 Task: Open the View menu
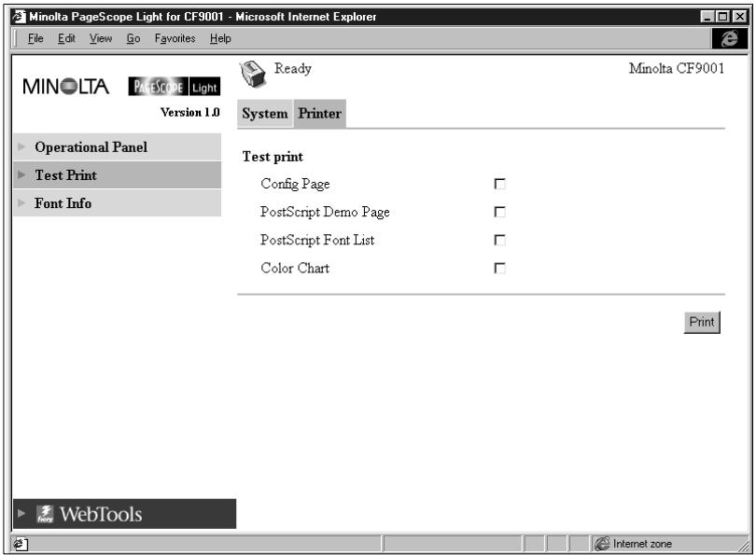(x=101, y=38)
